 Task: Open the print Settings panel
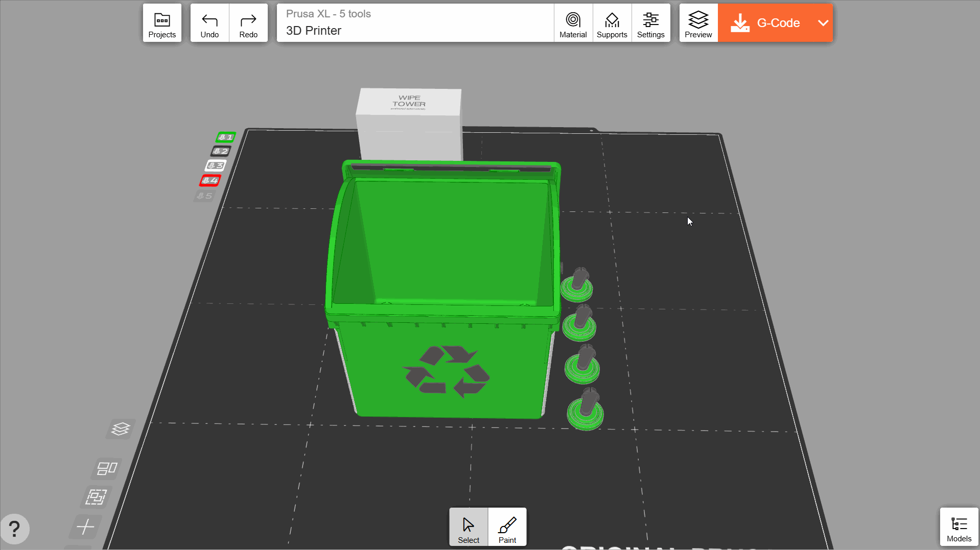650,23
